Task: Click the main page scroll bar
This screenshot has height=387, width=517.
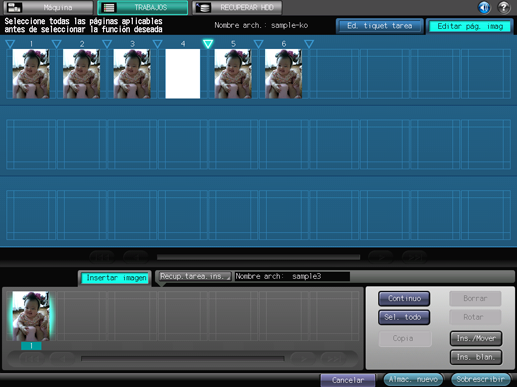Action: point(258,257)
